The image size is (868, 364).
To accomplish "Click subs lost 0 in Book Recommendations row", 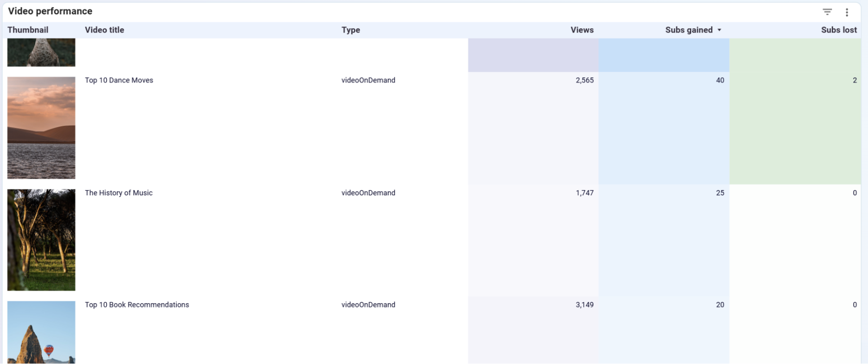I will (x=855, y=305).
